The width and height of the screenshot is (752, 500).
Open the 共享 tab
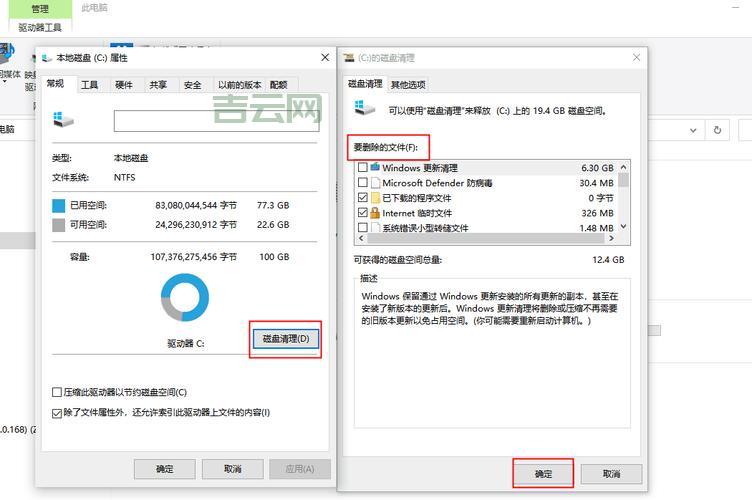pyautogui.click(x=158, y=85)
